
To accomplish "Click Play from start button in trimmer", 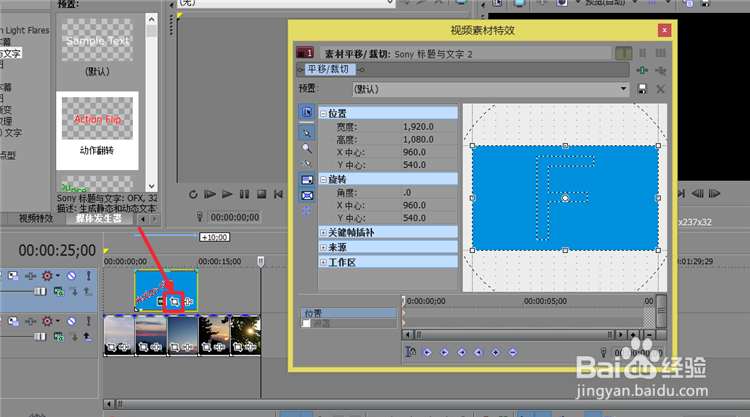I will [x=210, y=194].
